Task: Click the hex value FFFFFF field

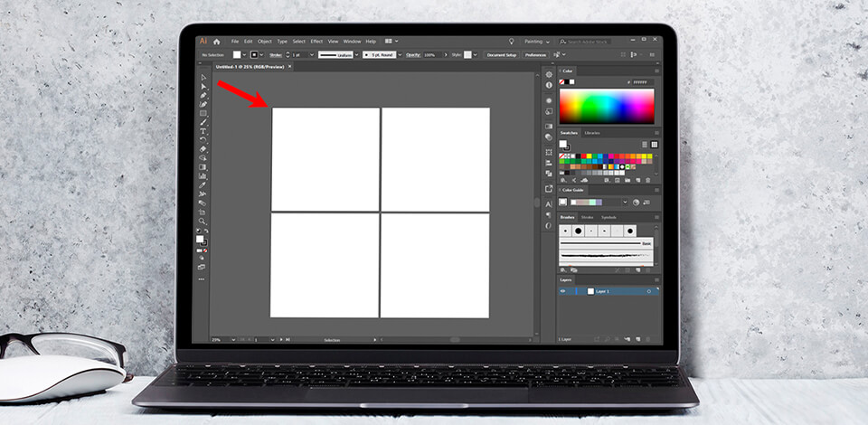Action: pyautogui.click(x=644, y=82)
